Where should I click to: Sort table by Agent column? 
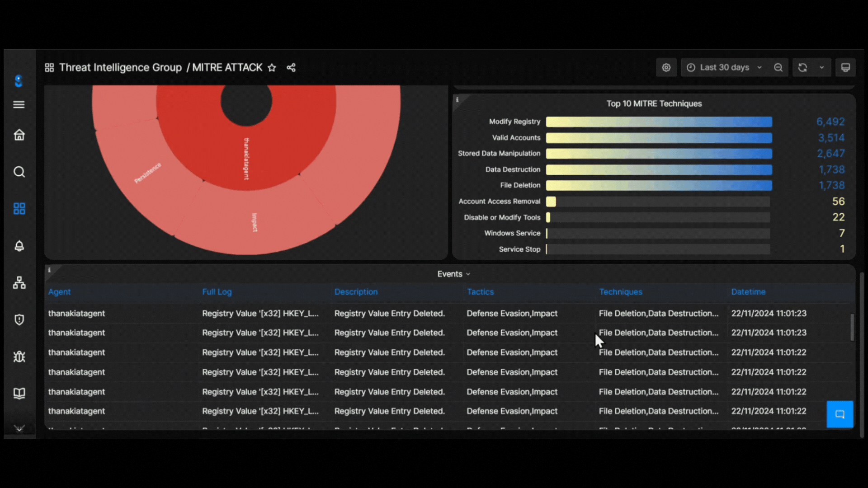59,292
